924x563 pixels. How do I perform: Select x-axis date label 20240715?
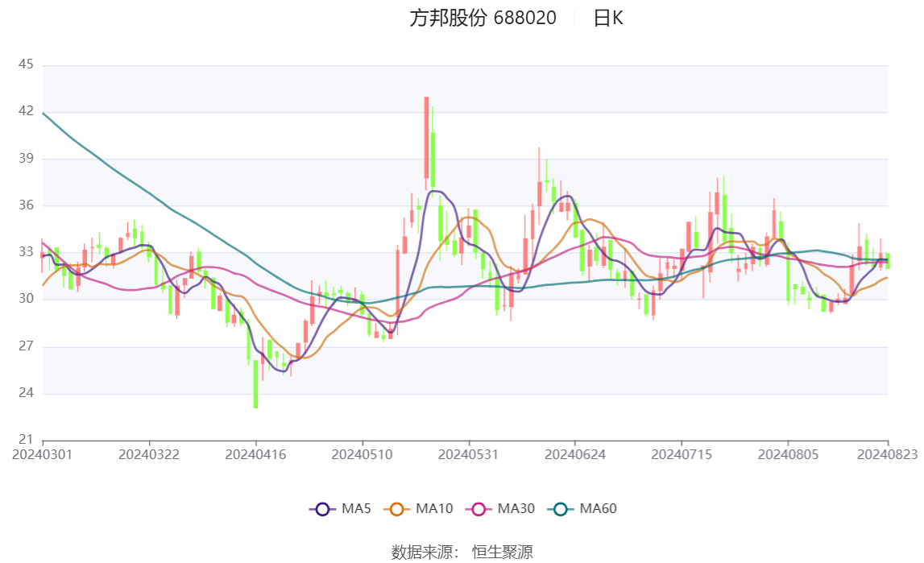682,455
